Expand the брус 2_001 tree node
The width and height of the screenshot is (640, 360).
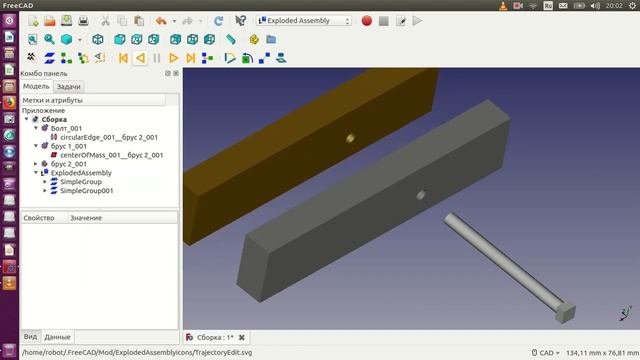point(36,164)
